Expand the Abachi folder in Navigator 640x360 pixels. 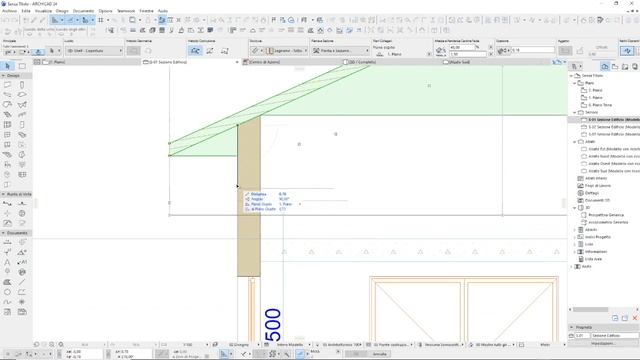[x=575, y=230]
